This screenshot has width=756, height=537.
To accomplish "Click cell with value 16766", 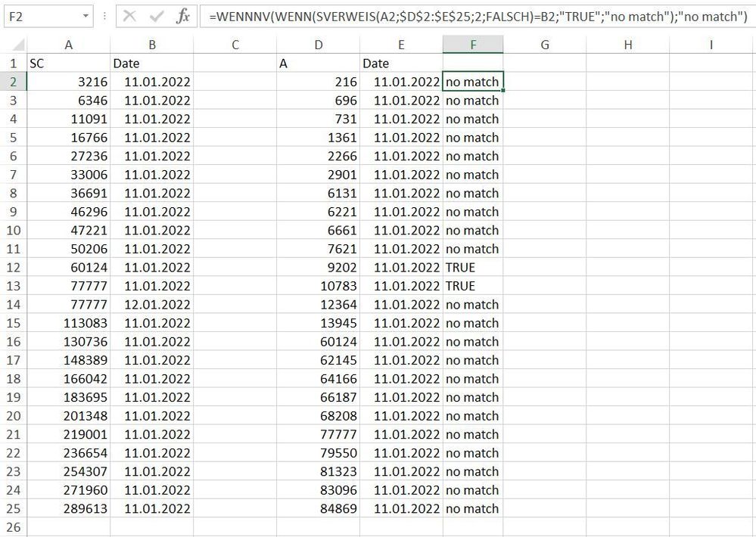I will [x=68, y=138].
